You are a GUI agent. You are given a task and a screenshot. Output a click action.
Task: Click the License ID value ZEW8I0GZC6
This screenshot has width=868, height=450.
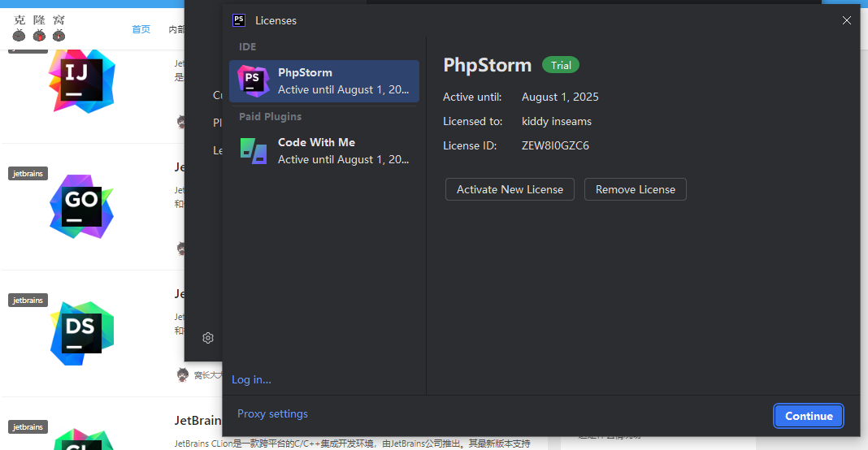click(555, 145)
